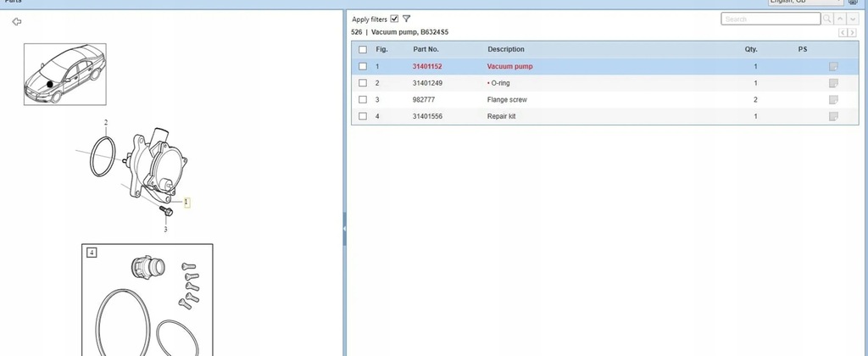Open note icon for O-ring row
868x356 pixels.
833,83
